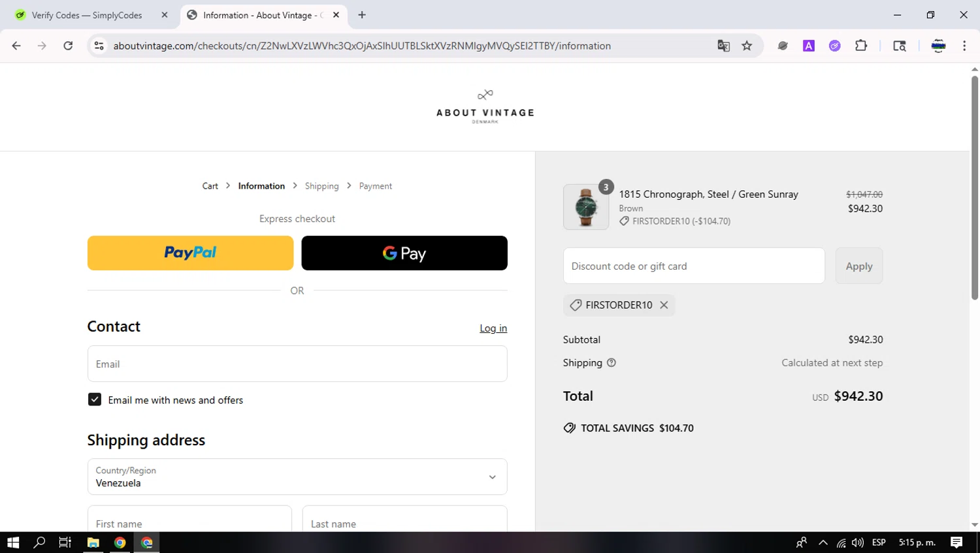
Task: Open Windows taskbar search
Action: click(x=39, y=543)
